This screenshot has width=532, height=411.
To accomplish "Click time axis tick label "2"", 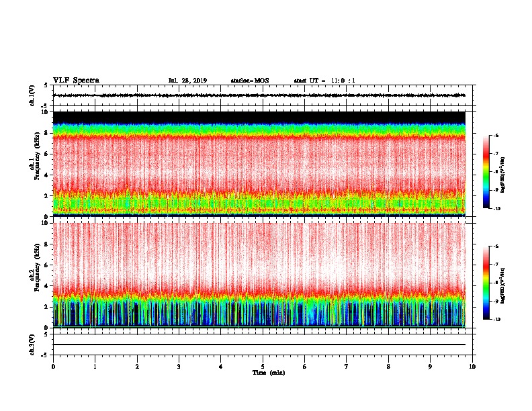I will (x=137, y=367).
